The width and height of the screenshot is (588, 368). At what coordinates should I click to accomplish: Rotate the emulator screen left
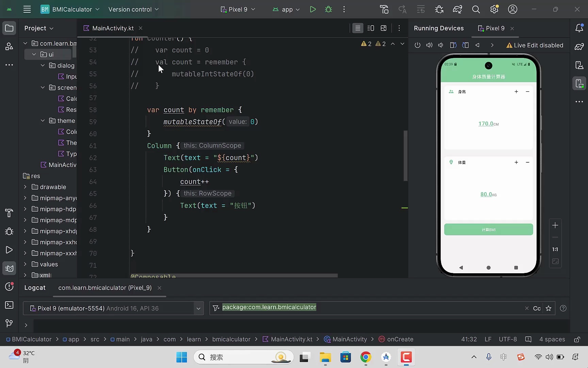pos(453,45)
